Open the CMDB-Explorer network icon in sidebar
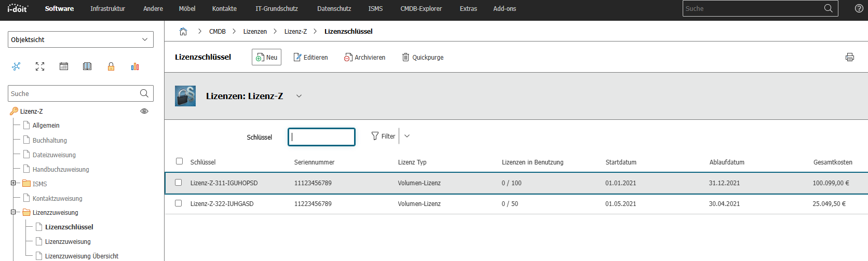Image resolution: width=868 pixels, height=261 pixels. point(17,66)
